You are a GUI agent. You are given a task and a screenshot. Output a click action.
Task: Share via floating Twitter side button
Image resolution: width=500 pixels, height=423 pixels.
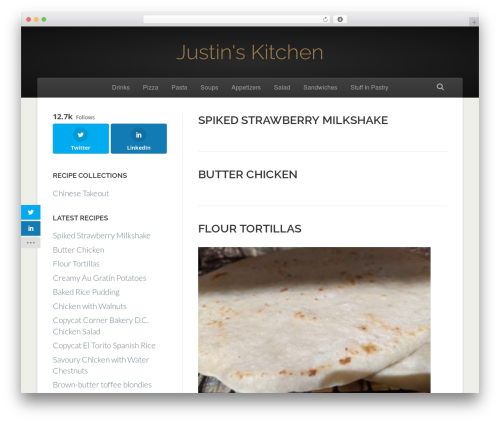(31, 212)
